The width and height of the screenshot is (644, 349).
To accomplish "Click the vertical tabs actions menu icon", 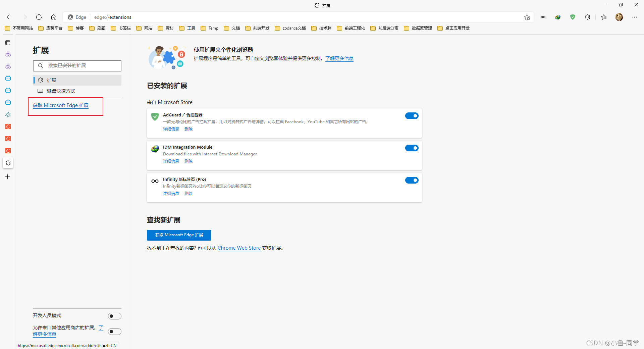I will [x=8, y=43].
